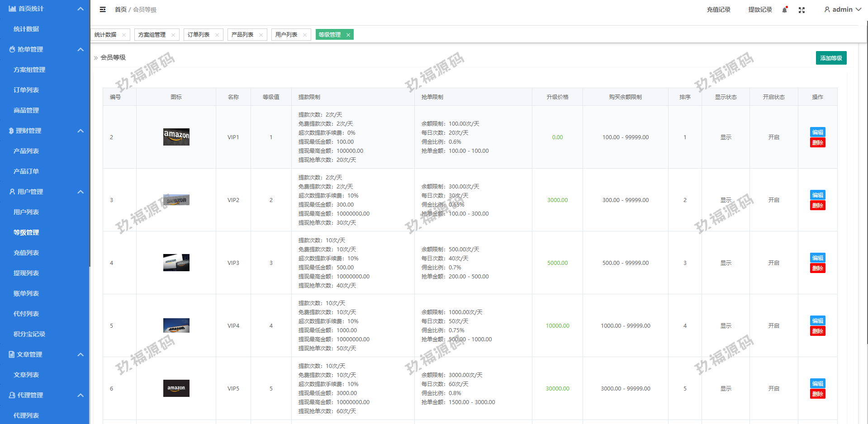Switch to the 订单列表 tab
The height and width of the screenshot is (424, 868).
point(199,35)
